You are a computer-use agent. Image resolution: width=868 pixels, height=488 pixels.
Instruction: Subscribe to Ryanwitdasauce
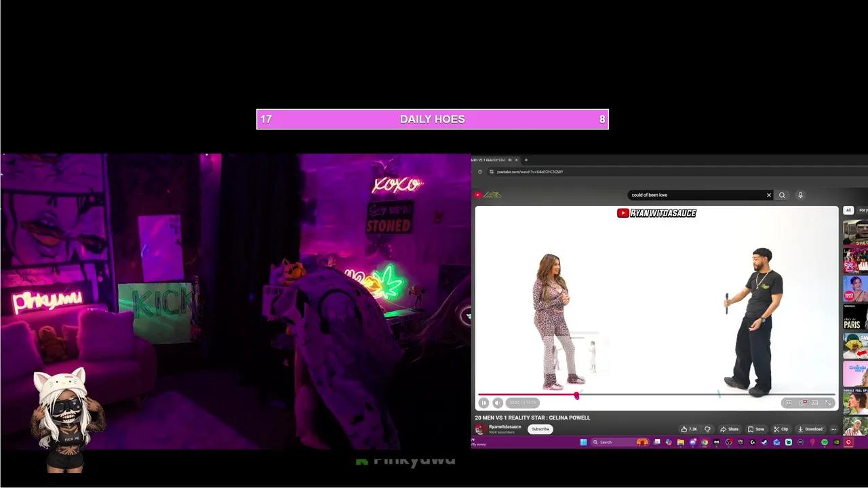[540, 429]
